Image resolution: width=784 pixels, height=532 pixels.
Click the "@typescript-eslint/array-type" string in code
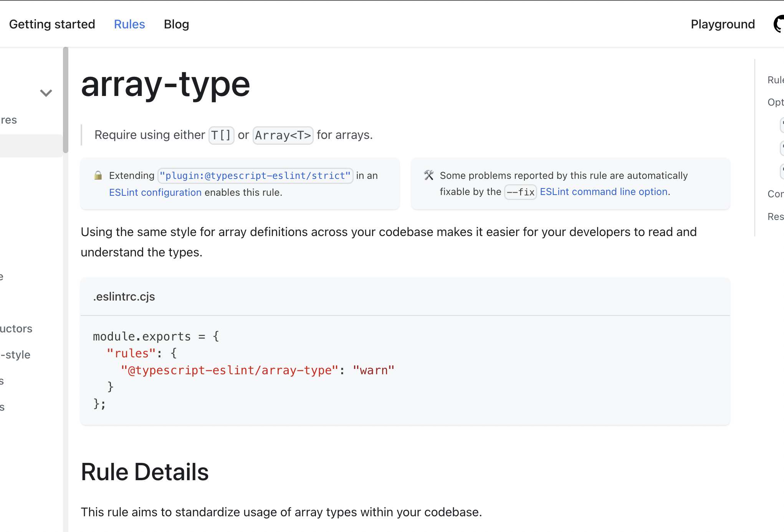[230, 370]
